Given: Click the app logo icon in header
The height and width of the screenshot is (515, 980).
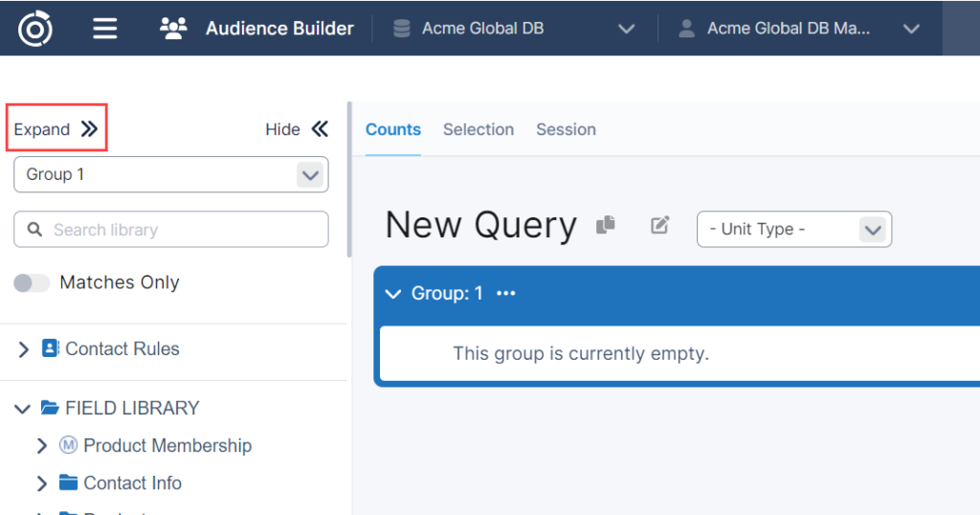Looking at the screenshot, I should tap(35, 28).
